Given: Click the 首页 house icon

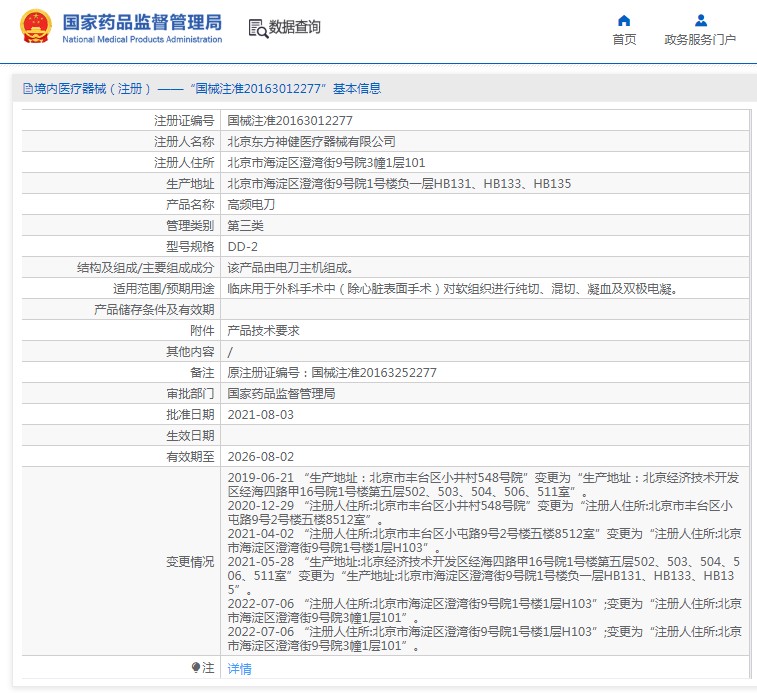Looking at the screenshot, I should click(624, 20).
